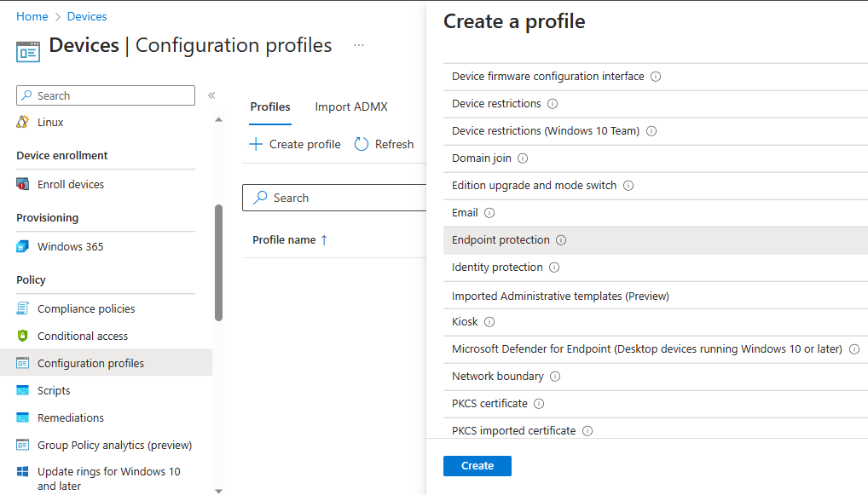Click the Windows 365 icon in sidebar
Image resolution: width=868 pixels, height=495 pixels.
tap(23, 247)
